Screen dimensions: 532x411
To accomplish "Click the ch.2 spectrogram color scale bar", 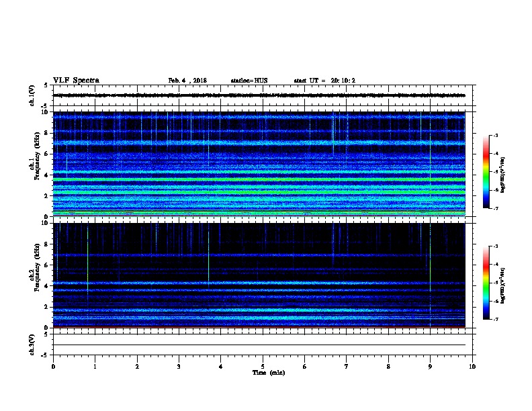I will point(486,283).
